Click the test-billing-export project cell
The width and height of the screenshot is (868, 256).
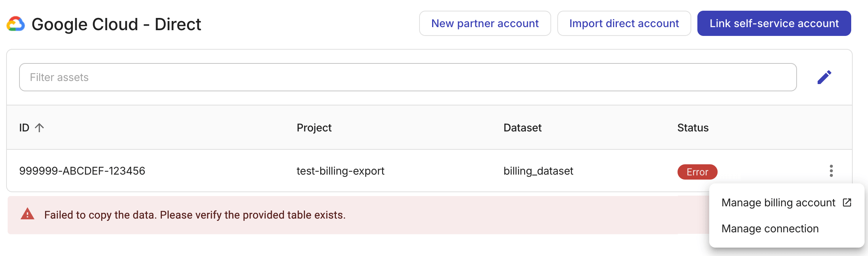(340, 171)
